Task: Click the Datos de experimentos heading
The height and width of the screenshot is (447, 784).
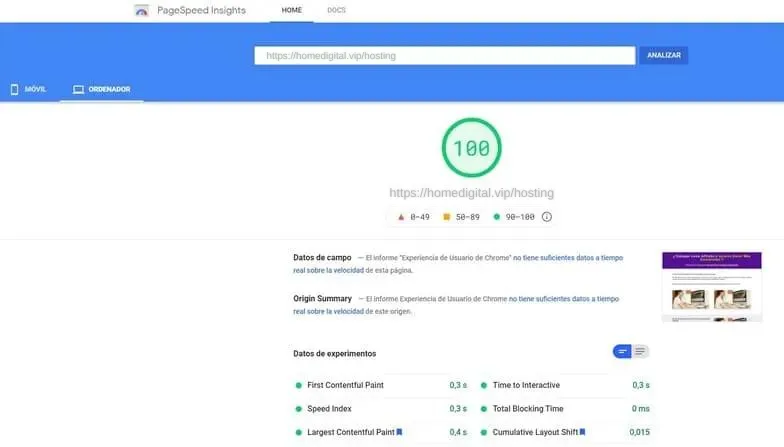Action: tap(334, 354)
